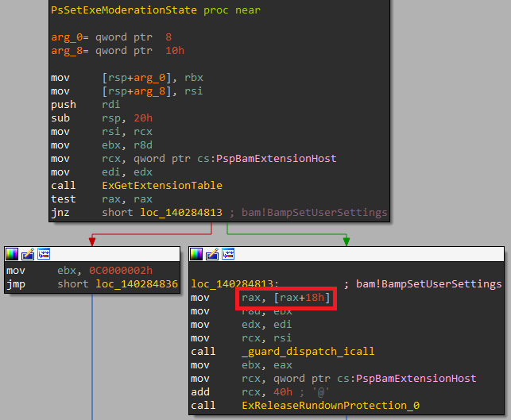Viewport: 511px width, 420px height.
Task: Click 0C0000002h constant value
Action: (x=121, y=271)
